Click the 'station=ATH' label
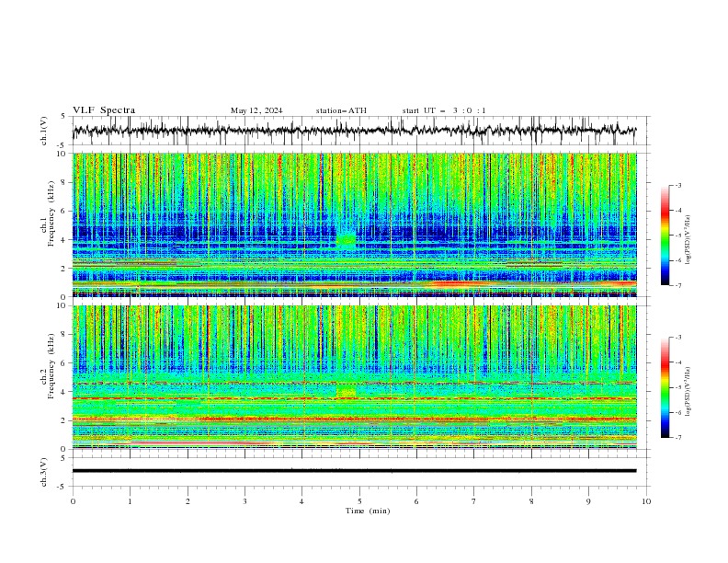Screen dimensions: 728x563 click(x=341, y=110)
